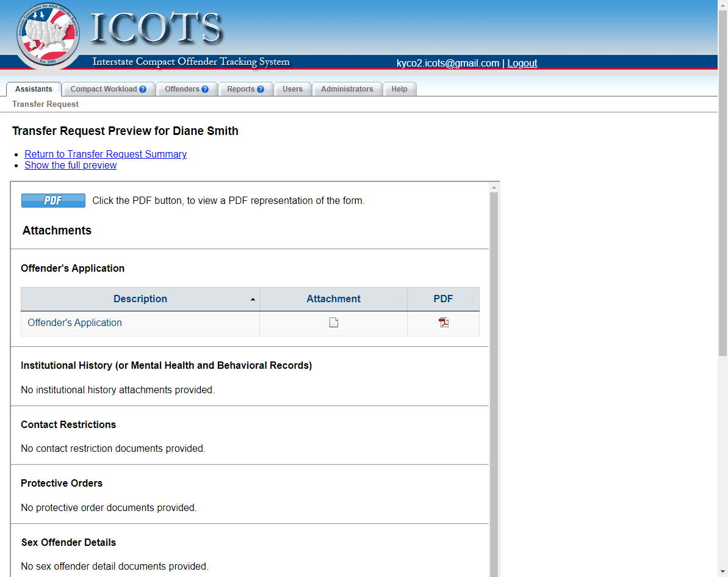Click the preview panel scroll-up arrow
The width and height of the screenshot is (728, 577).
494,187
